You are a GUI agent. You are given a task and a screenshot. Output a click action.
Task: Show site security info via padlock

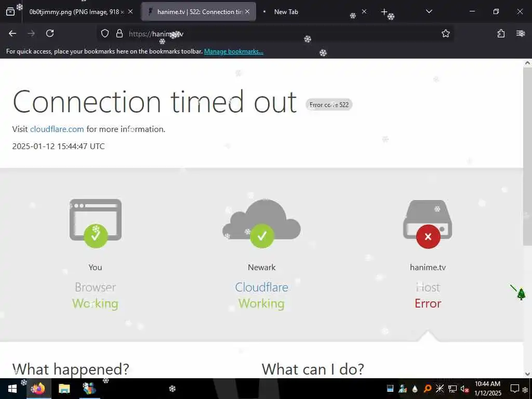tap(119, 34)
